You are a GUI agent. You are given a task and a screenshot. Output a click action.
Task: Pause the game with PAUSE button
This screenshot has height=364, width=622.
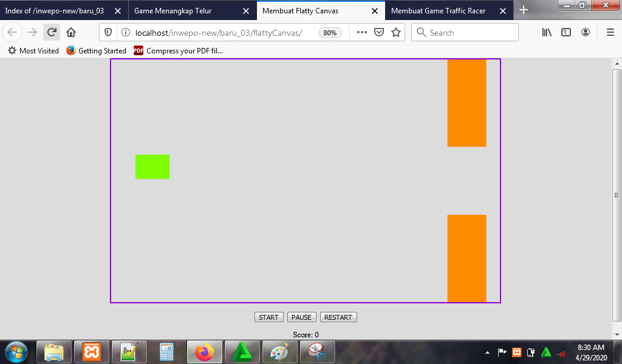(x=301, y=317)
